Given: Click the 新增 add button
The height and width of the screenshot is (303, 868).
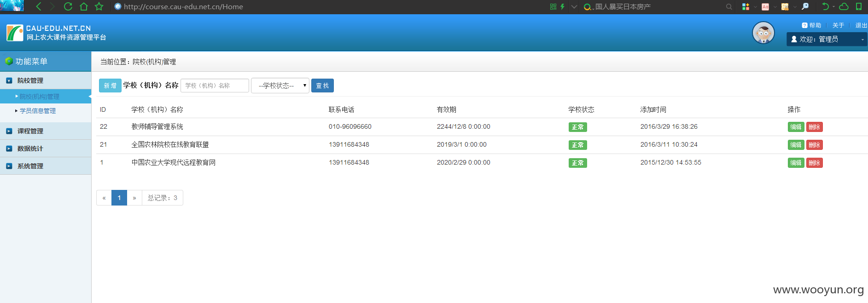Looking at the screenshot, I should [110, 86].
